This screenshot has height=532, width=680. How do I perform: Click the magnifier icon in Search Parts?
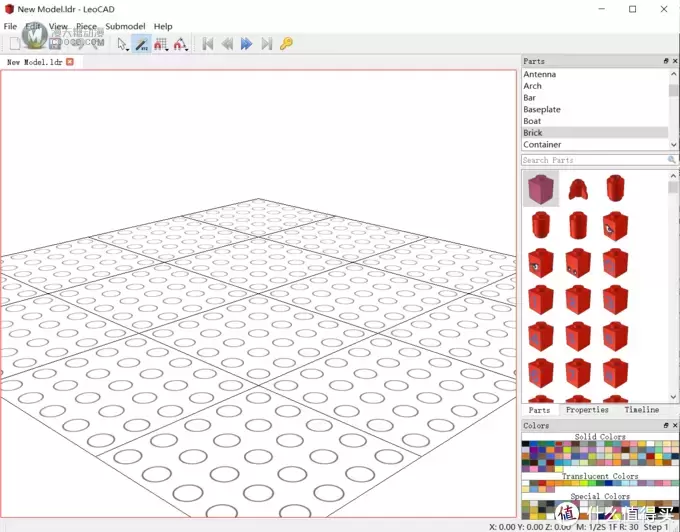coord(671,160)
